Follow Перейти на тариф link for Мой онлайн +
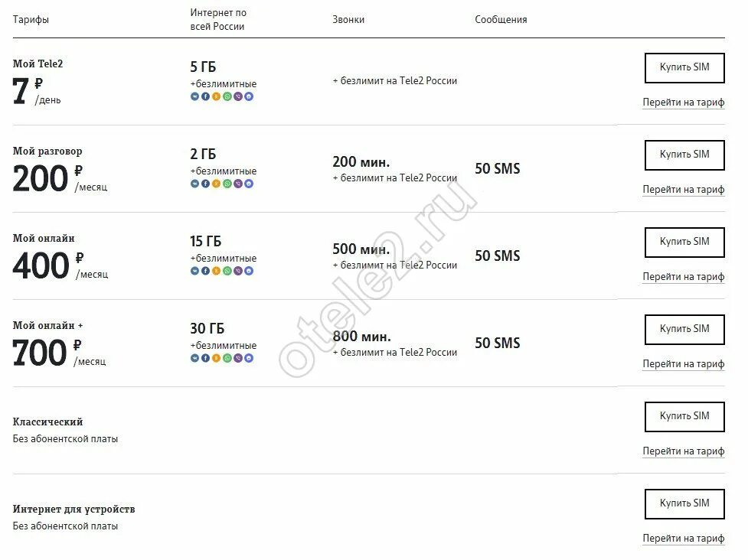Viewport: 748px width, 560px height. (684, 364)
